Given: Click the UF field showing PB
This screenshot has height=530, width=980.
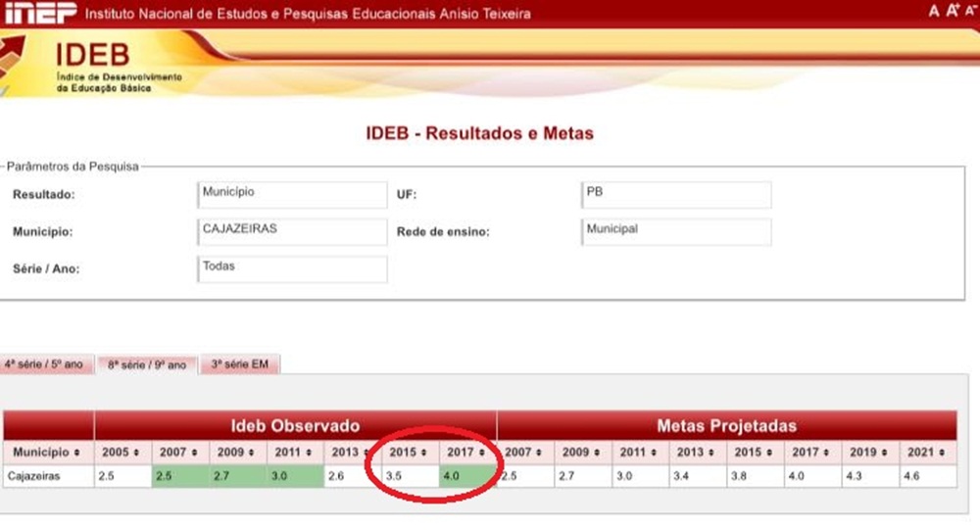Looking at the screenshot, I should click(676, 194).
